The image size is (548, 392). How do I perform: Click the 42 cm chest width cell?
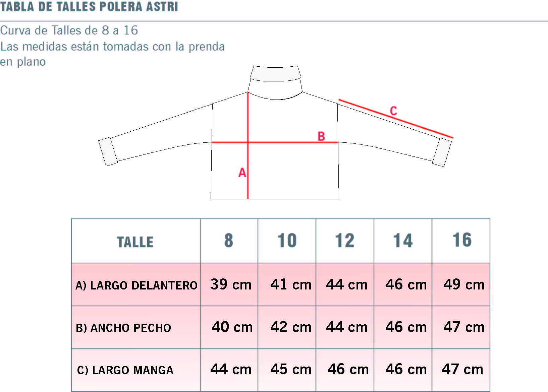point(287,327)
